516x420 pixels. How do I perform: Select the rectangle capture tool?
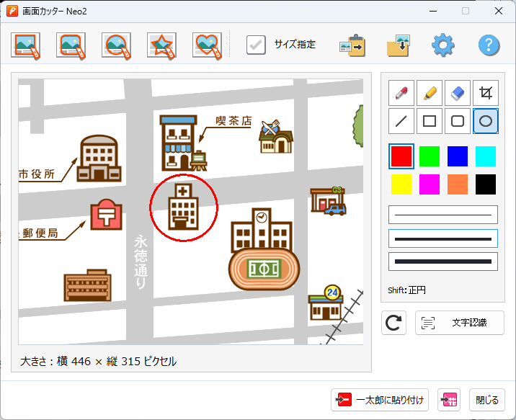pos(26,45)
